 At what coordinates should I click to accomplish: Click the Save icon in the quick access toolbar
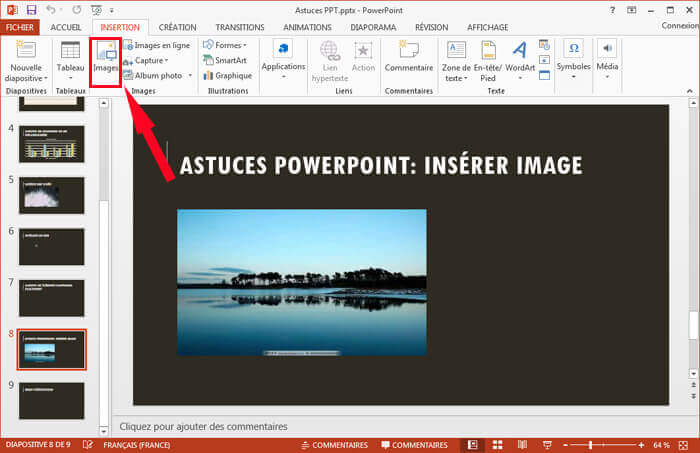tap(31, 9)
